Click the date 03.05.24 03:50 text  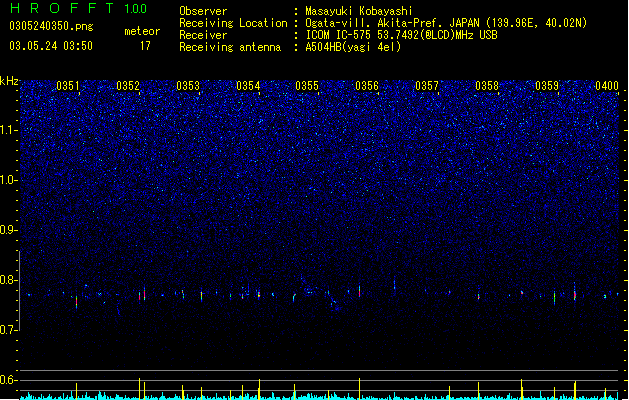(x=51, y=46)
